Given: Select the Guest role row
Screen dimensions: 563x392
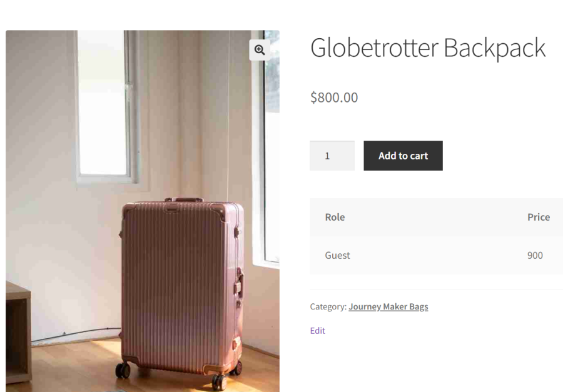Looking at the screenshot, I should [436, 255].
